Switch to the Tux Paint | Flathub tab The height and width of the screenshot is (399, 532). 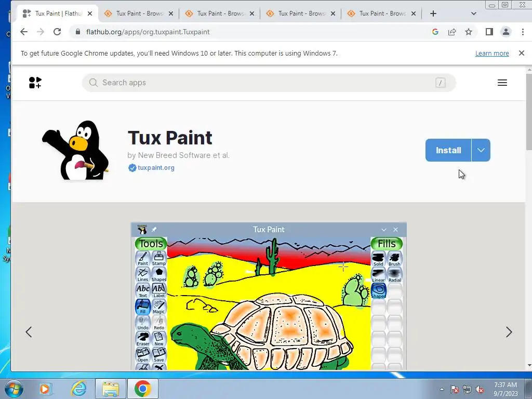(57, 14)
